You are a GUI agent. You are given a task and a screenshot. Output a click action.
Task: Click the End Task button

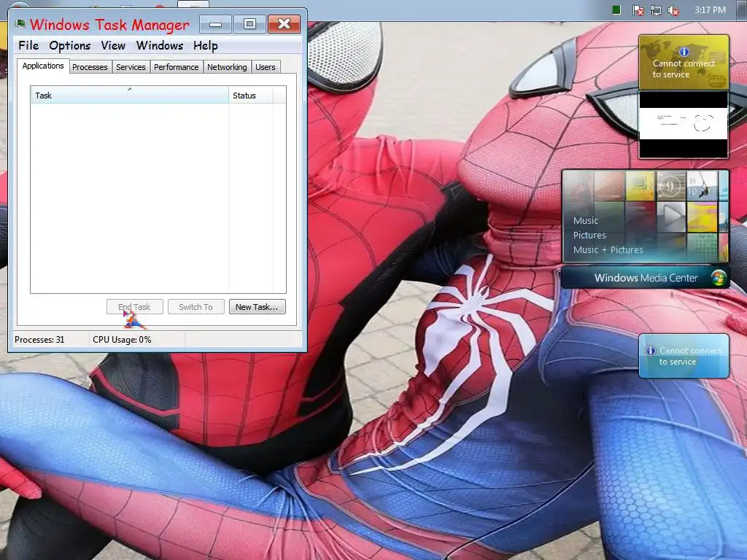click(135, 307)
